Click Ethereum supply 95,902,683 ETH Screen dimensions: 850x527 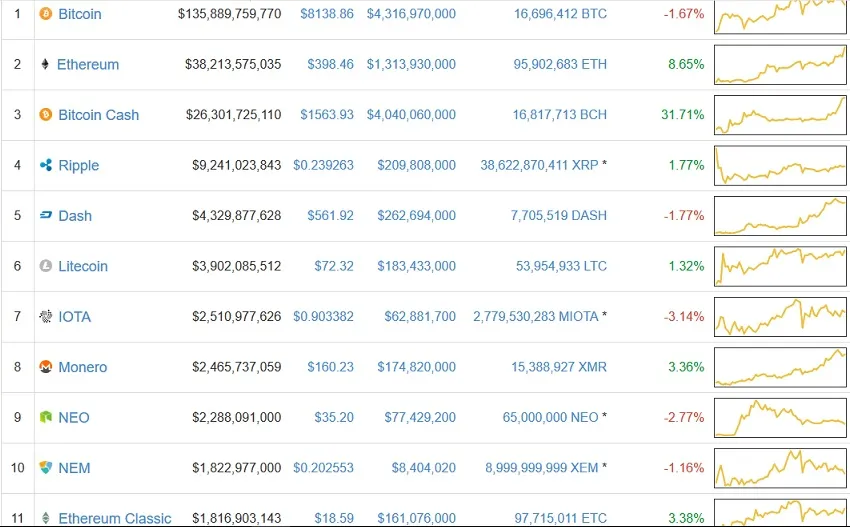tap(560, 64)
